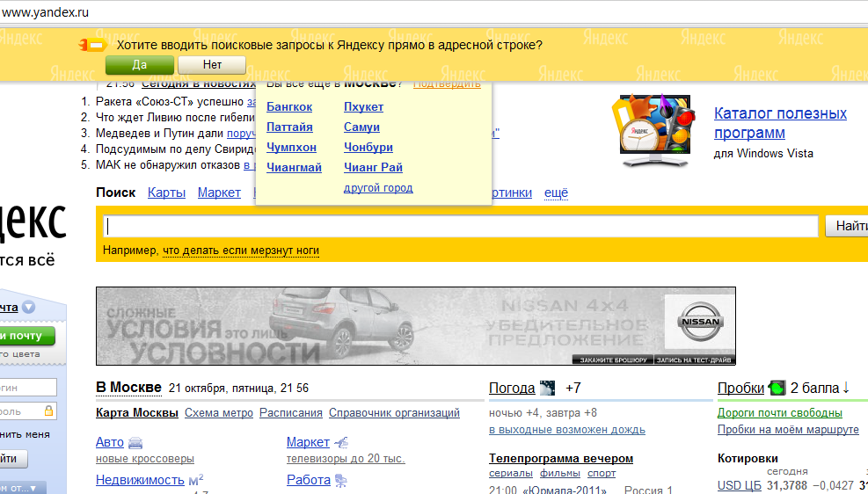Open Карта Москвы link

[136, 412]
